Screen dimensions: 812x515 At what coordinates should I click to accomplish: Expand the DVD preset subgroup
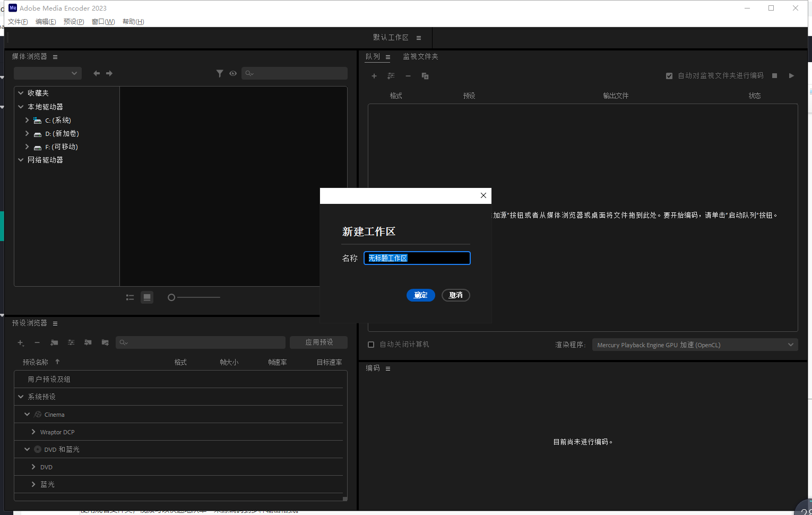coord(33,467)
